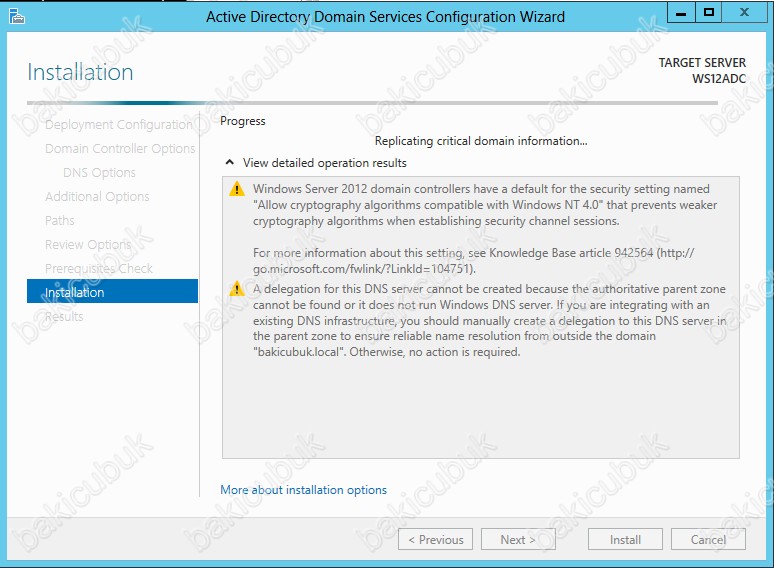Click the Next button

click(518, 539)
